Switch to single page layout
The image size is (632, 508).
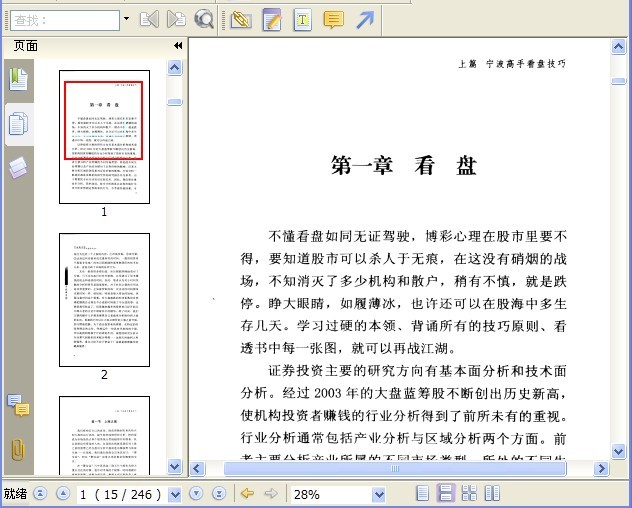click(x=422, y=493)
